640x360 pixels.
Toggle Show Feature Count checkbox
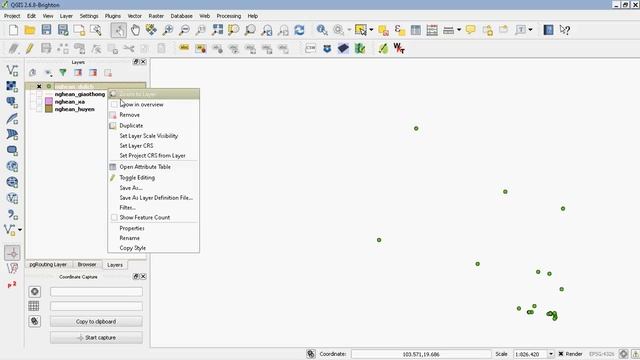114,218
